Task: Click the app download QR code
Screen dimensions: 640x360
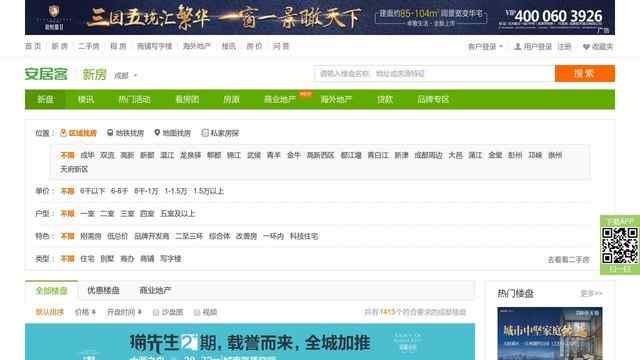Action: (620, 245)
